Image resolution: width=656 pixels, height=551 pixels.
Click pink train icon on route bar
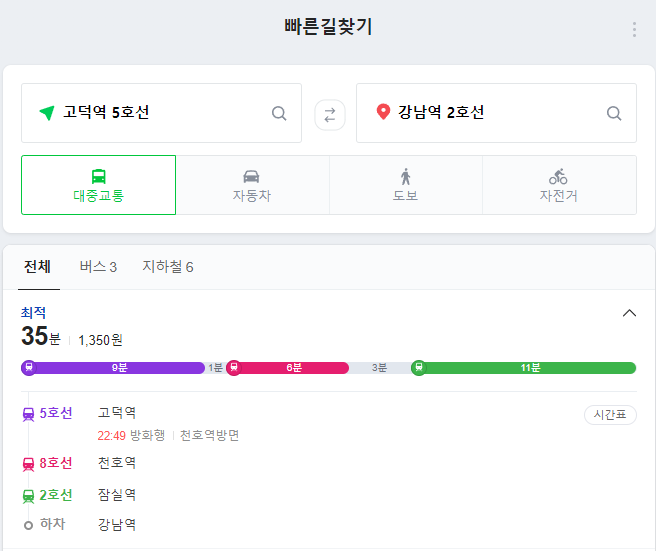[x=234, y=368]
